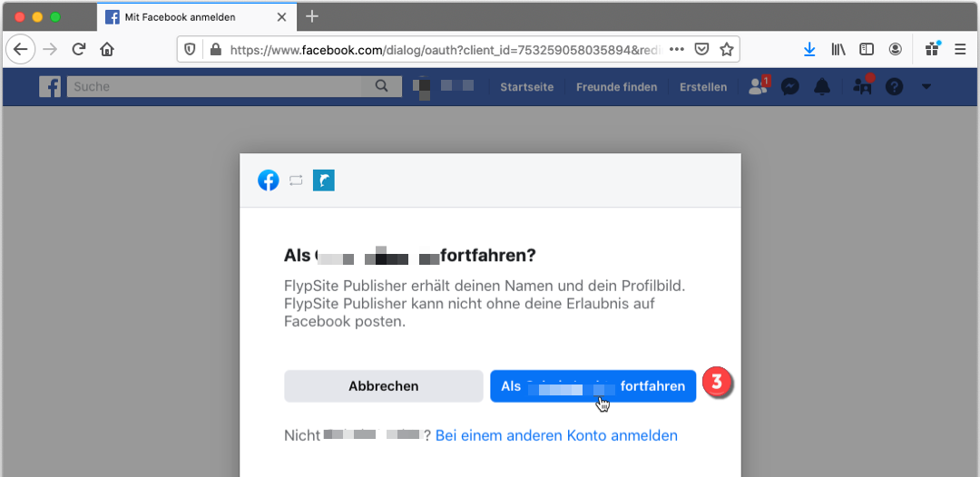Reload the current page

tap(78, 49)
